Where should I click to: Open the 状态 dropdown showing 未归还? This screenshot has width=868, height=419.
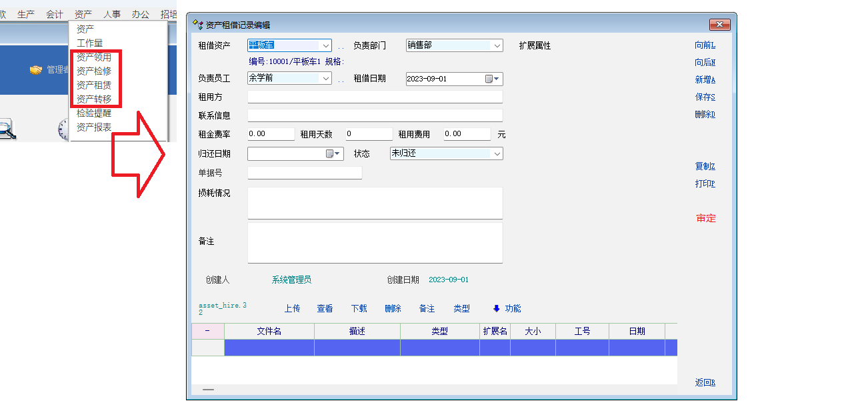point(497,154)
